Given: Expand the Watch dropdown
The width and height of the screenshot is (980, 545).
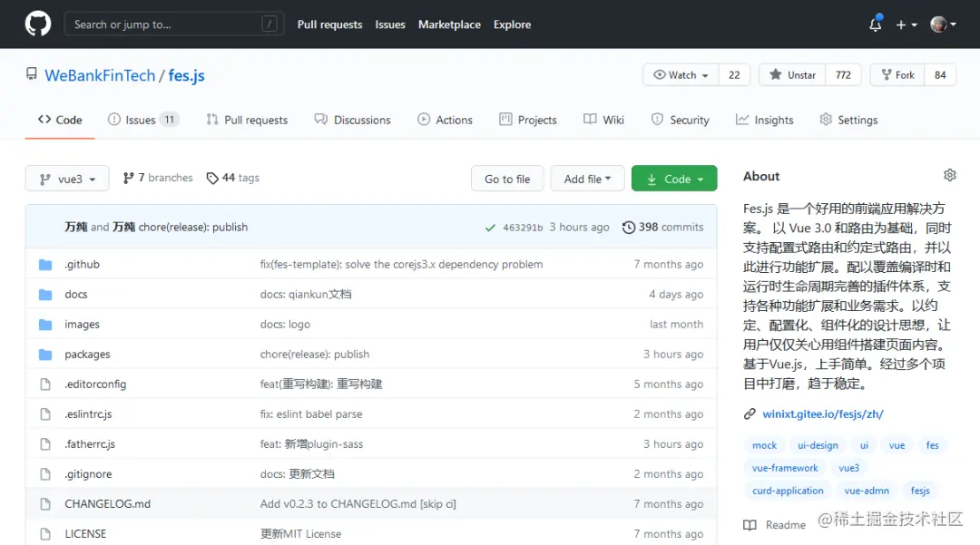Looking at the screenshot, I should pyautogui.click(x=681, y=75).
